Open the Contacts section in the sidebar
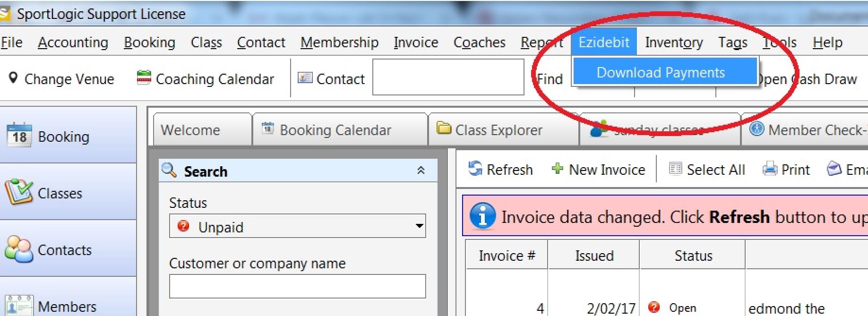868x316 pixels. [x=68, y=248]
